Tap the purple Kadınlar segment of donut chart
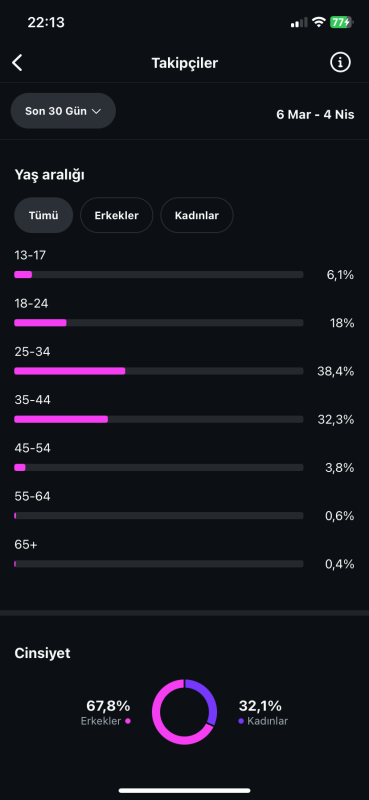369x800 pixels. pyautogui.click(x=208, y=699)
